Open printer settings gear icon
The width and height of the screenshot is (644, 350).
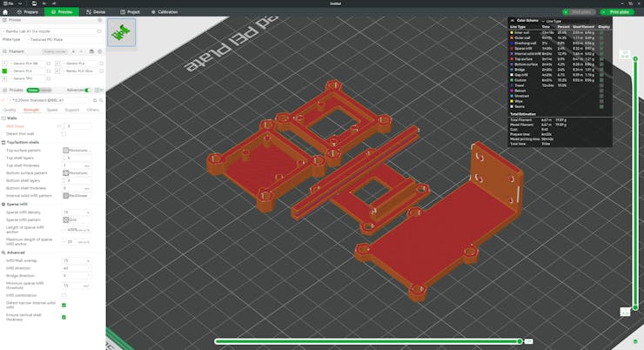point(100,20)
